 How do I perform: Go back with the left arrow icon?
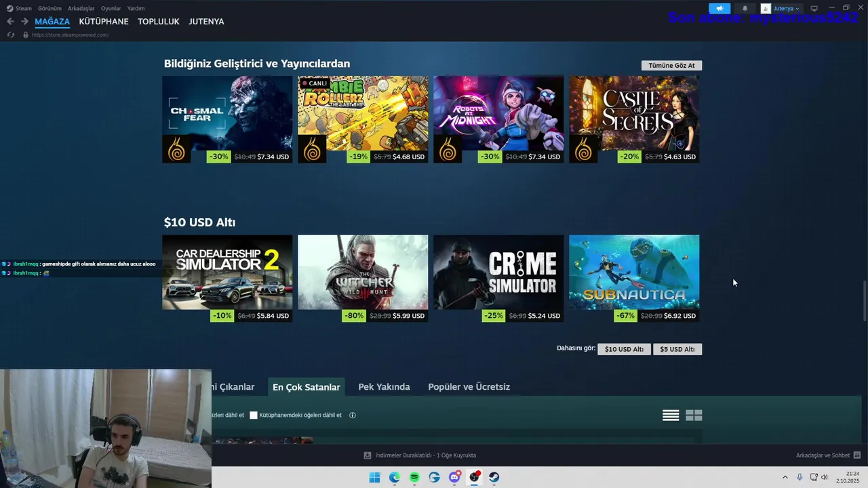point(10,21)
